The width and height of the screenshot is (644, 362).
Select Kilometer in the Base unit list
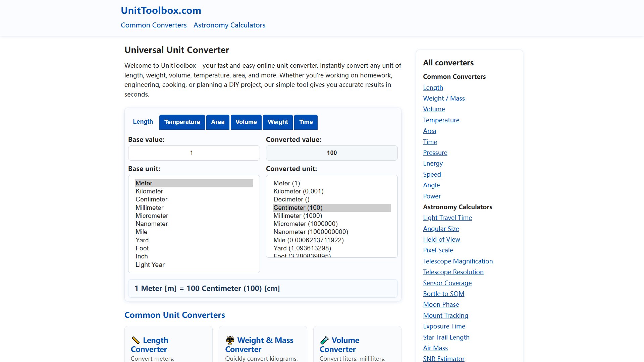(194, 191)
